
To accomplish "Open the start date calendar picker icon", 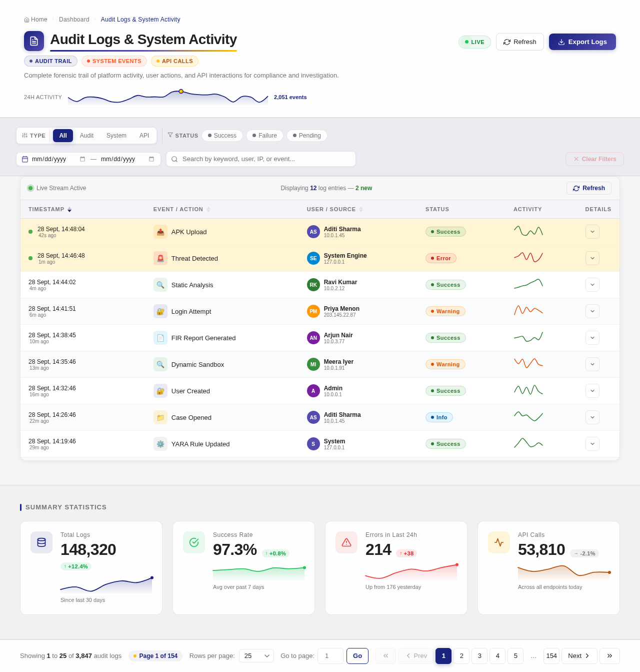I will (82, 159).
